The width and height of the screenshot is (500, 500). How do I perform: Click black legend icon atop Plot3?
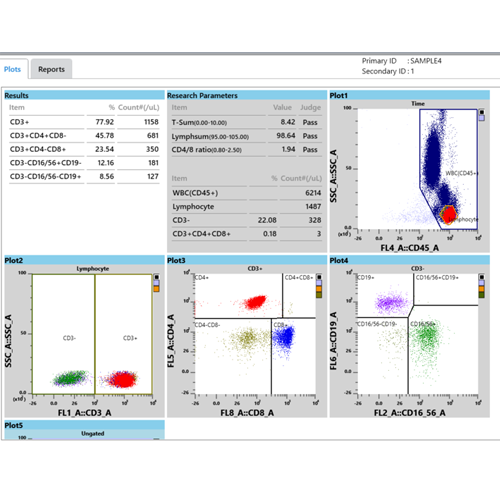[319, 277]
